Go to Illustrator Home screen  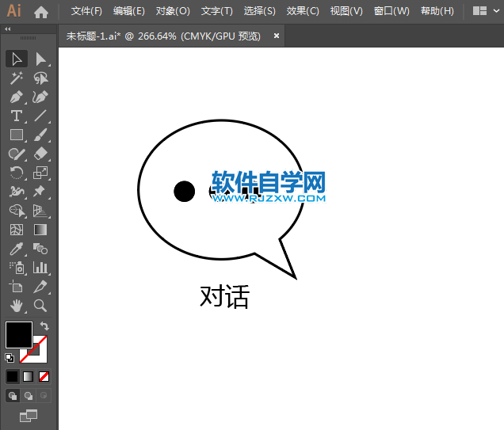coord(41,12)
